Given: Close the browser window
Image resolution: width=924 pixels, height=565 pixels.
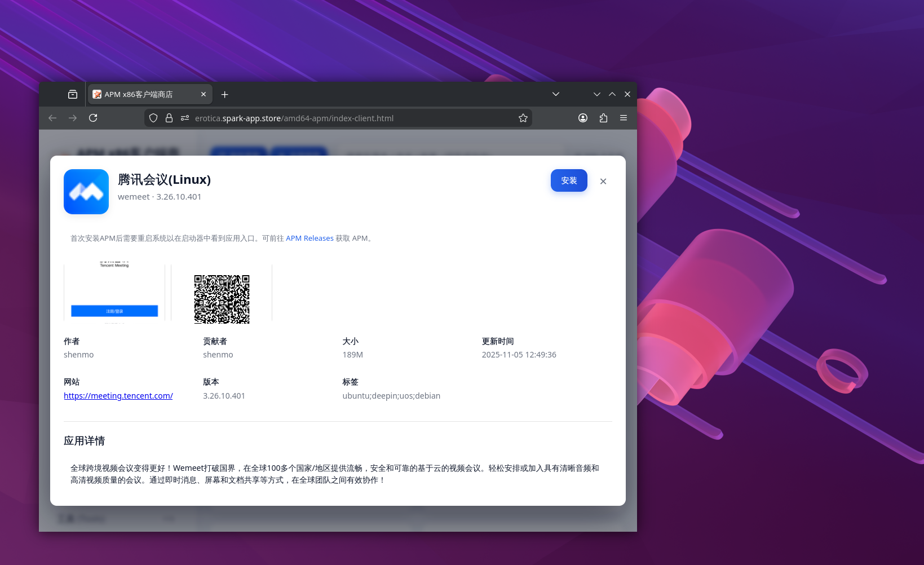Looking at the screenshot, I should click(627, 94).
